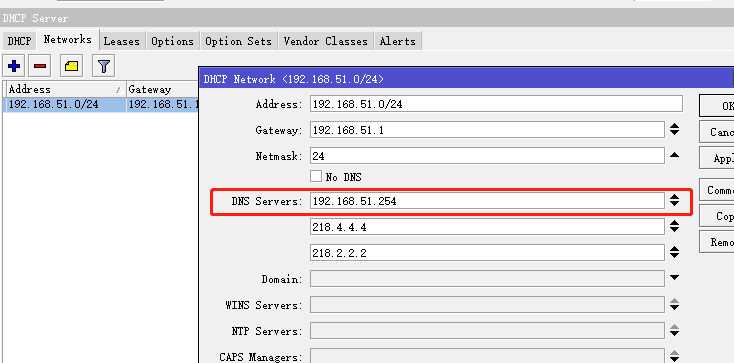Click the Comment button in the dialog
Screen dimensions: 734x363
click(x=717, y=190)
